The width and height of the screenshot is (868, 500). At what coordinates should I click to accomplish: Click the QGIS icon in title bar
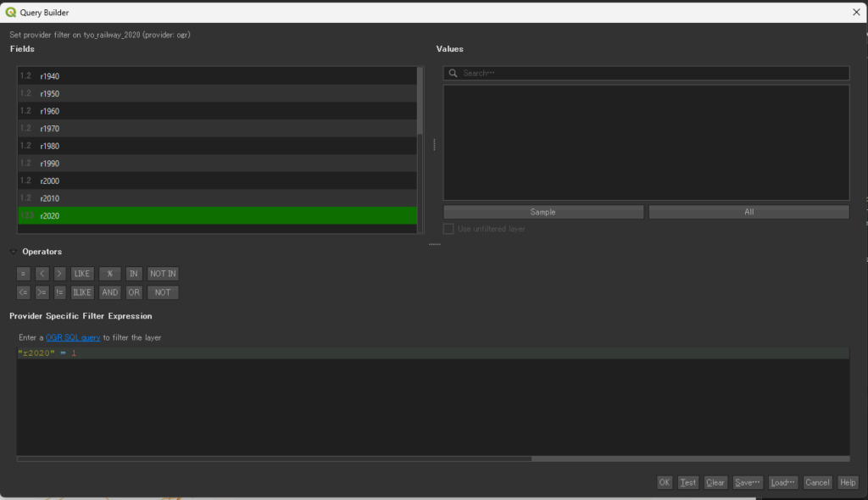(10, 13)
